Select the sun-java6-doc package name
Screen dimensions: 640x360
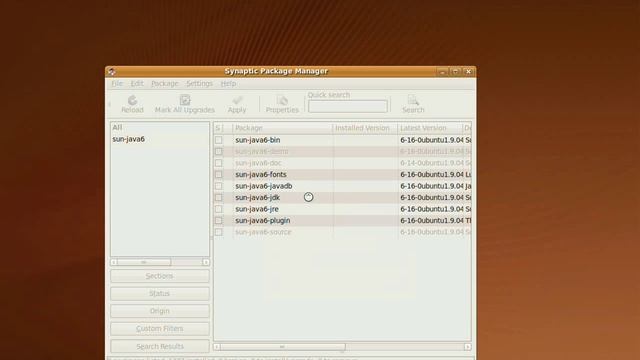(258, 163)
